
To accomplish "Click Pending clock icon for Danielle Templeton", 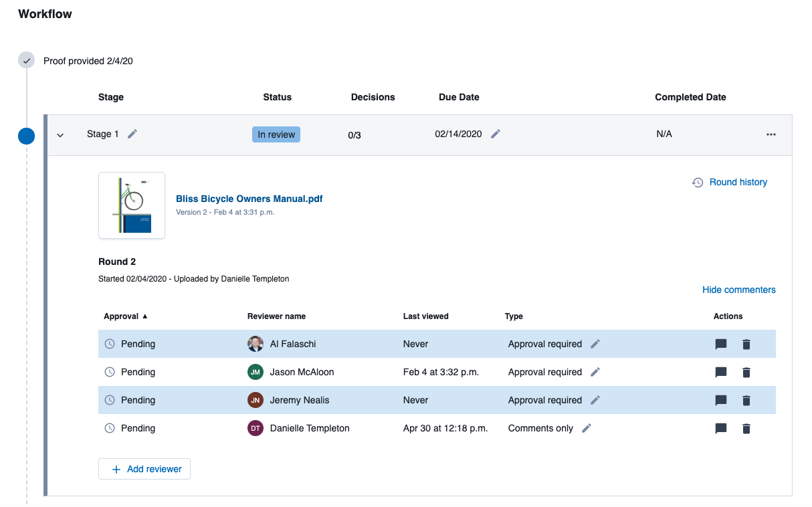I will pyautogui.click(x=110, y=428).
